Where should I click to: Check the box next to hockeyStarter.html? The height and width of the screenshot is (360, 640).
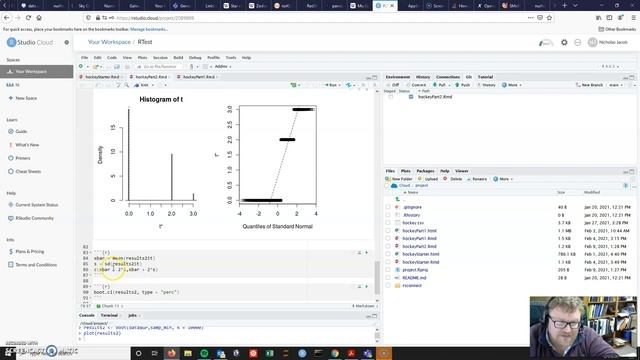tap(388, 254)
